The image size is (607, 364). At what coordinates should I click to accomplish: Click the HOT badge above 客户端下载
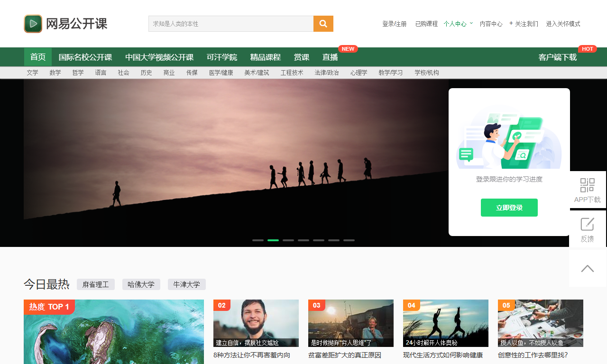[x=588, y=49]
